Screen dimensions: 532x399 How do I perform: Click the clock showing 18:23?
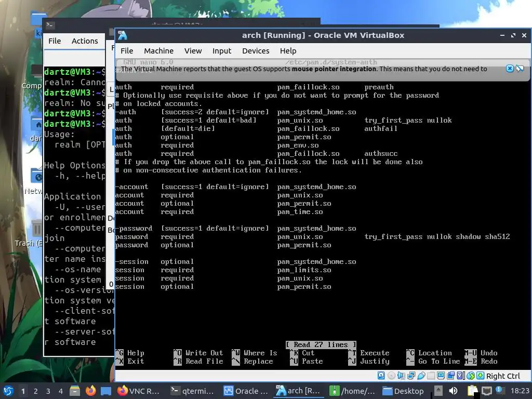(x=520, y=391)
